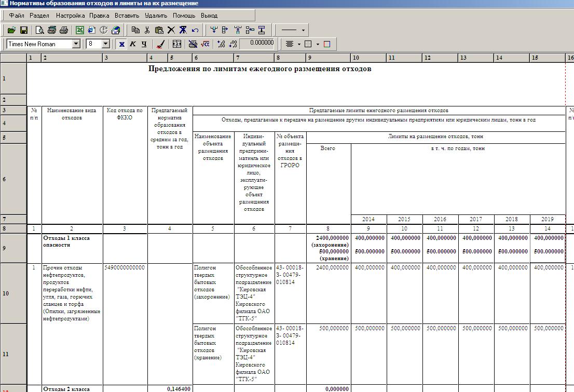Screen dimensions: 574x392
Task: Open the Файл menu
Action: click(17, 16)
